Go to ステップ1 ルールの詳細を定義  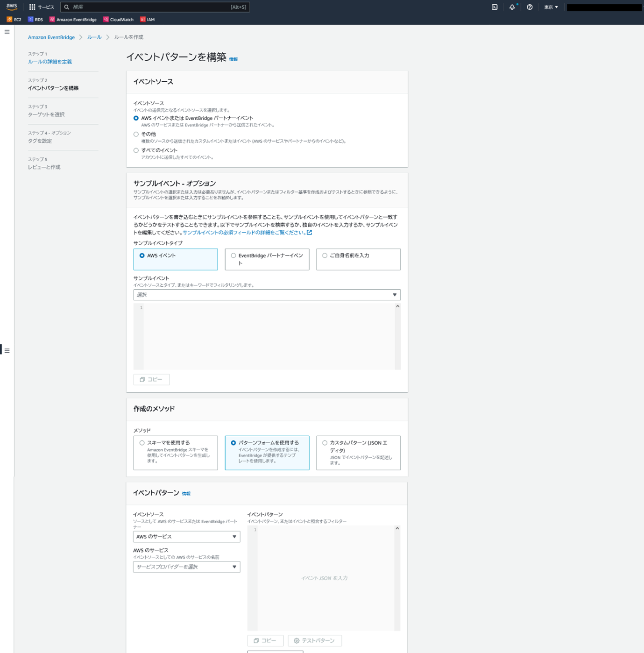(x=50, y=62)
